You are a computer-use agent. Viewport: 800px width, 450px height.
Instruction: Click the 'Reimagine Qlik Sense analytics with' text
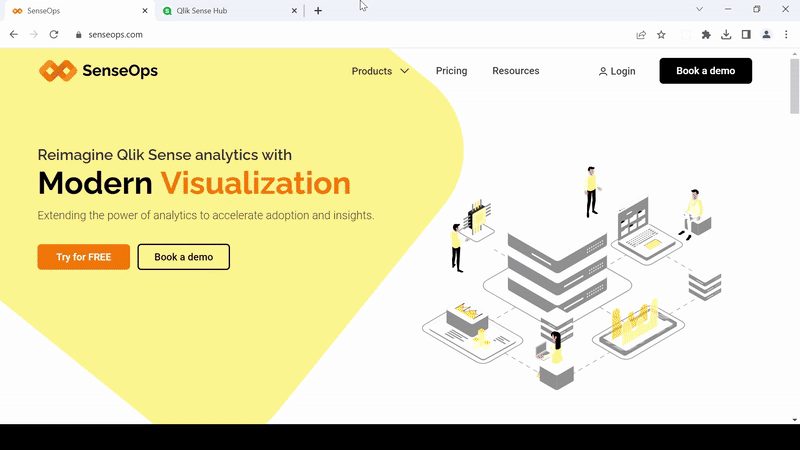(x=165, y=155)
